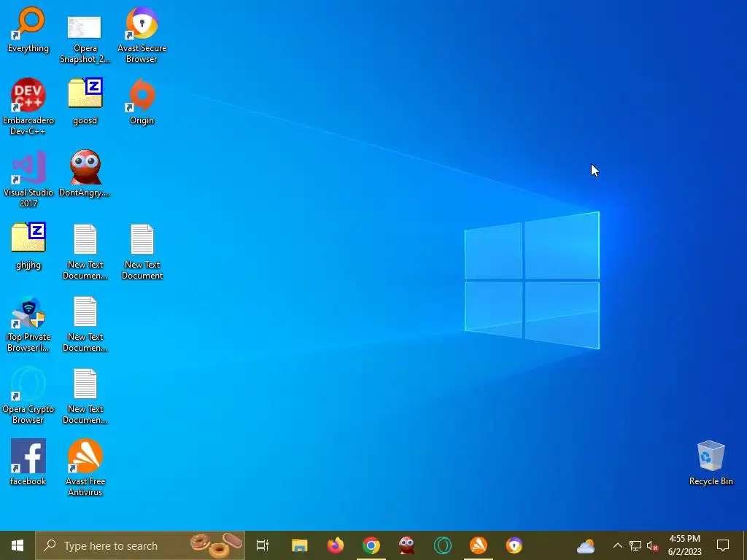This screenshot has width=747, height=560.
Task: Open Opera Crypto Browser from the taskbar
Action: click(x=443, y=545)
